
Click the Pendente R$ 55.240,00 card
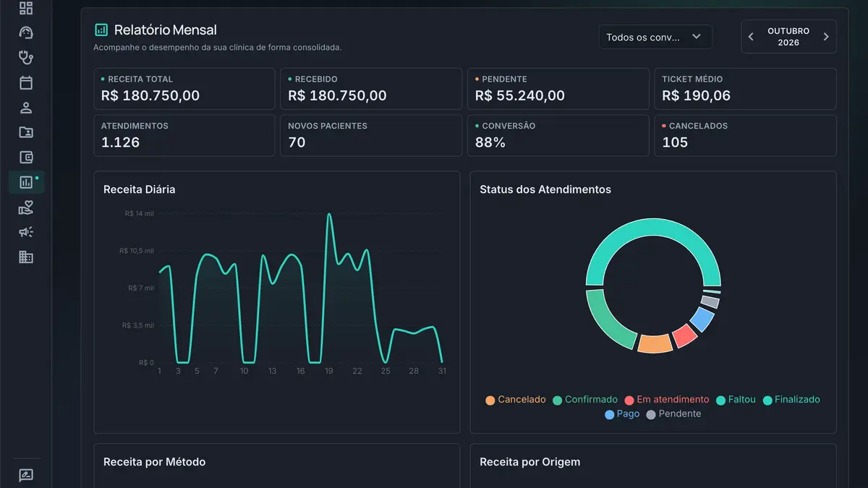558,89
